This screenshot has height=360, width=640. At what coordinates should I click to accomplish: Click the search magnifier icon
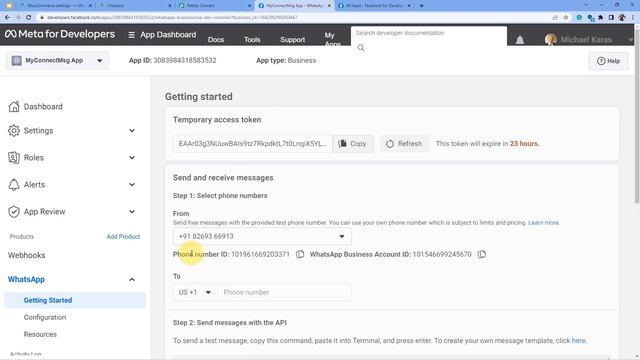tap(361, 48)
